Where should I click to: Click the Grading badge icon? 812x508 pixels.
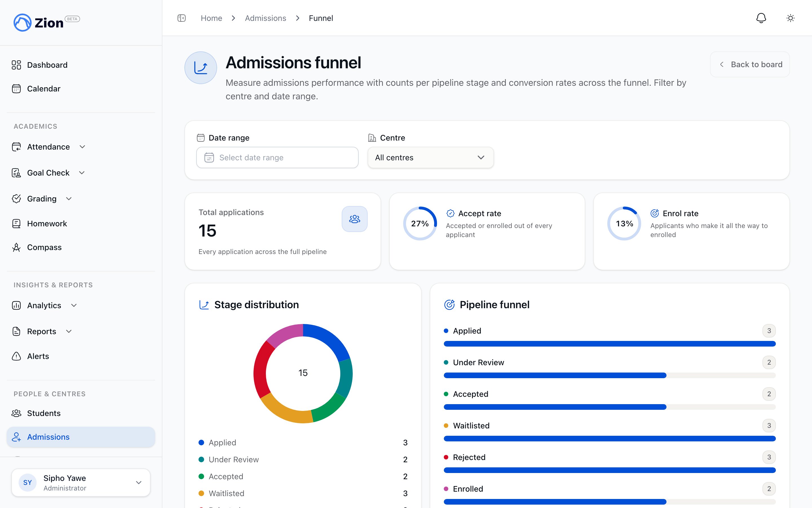(x=16, y=199)
